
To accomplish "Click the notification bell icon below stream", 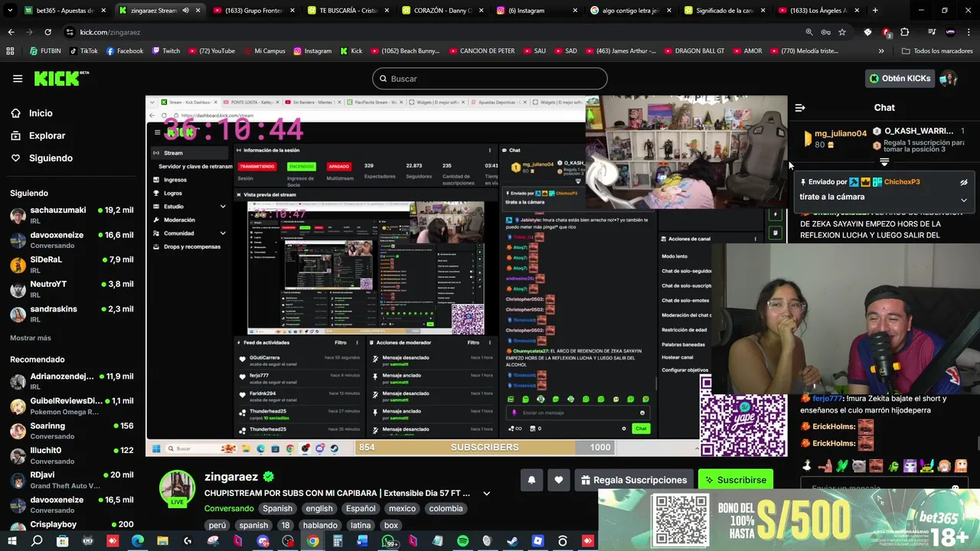I will (x=531, y=480).
